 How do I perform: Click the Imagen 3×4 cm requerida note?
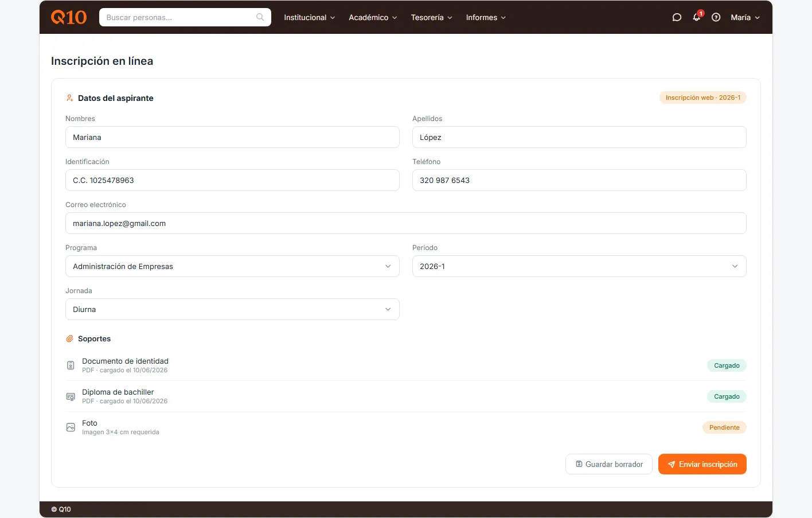pyautogui.click(x=120, y=432)
